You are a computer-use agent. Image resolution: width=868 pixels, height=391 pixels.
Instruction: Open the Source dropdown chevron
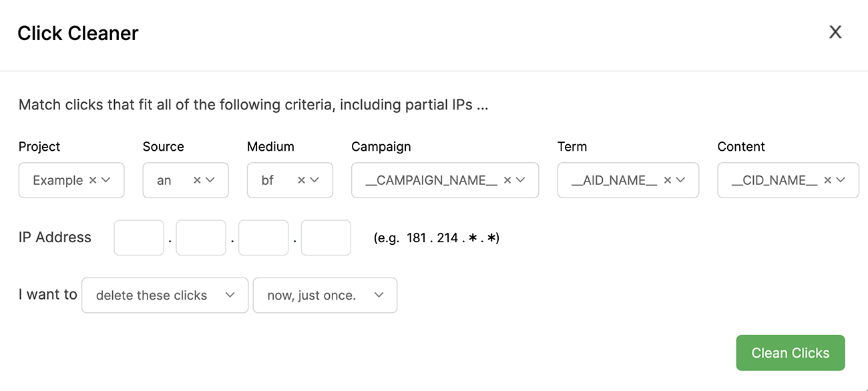210,180
